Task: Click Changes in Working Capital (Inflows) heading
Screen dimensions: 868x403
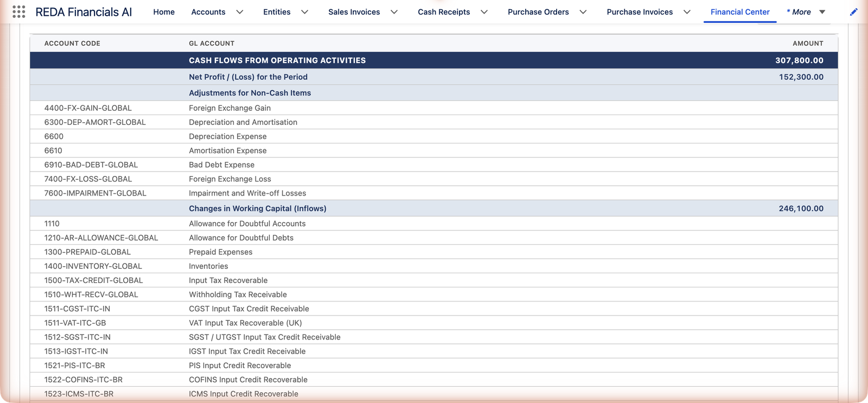Action: (258, 209)
